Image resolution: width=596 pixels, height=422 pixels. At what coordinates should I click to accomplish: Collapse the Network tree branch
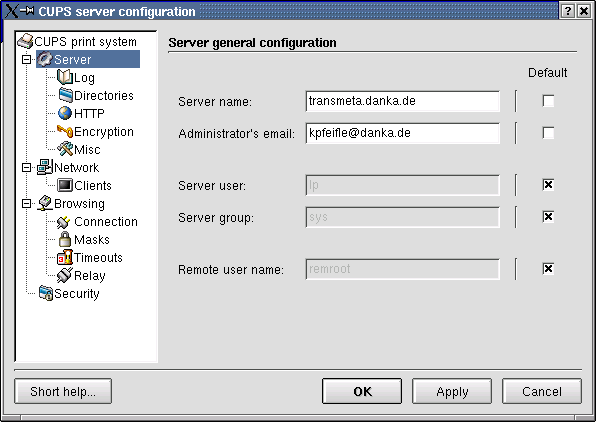point(26,167)
